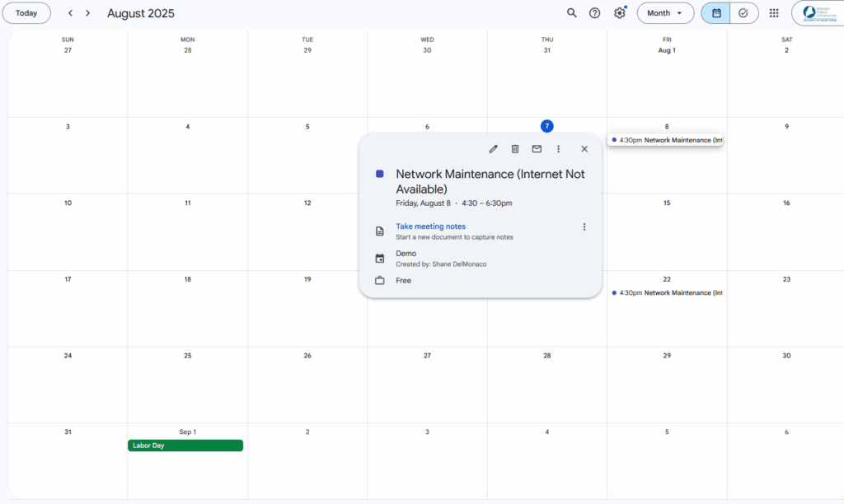Image resolution: width=844 pixels, height=504 pixels.
Task: Switch to Tasks view toggle
Action: (x=743, y=13)
